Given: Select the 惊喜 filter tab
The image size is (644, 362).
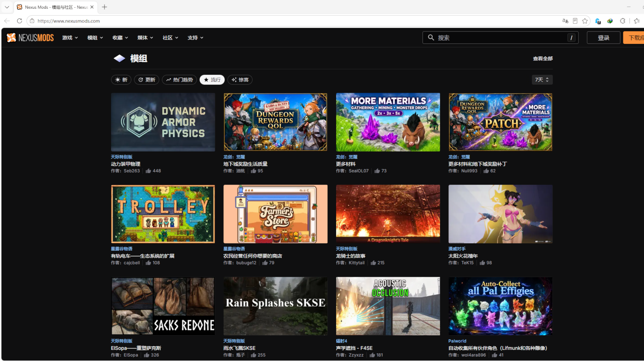Looking at the screenshot, I should click(240, 80).
